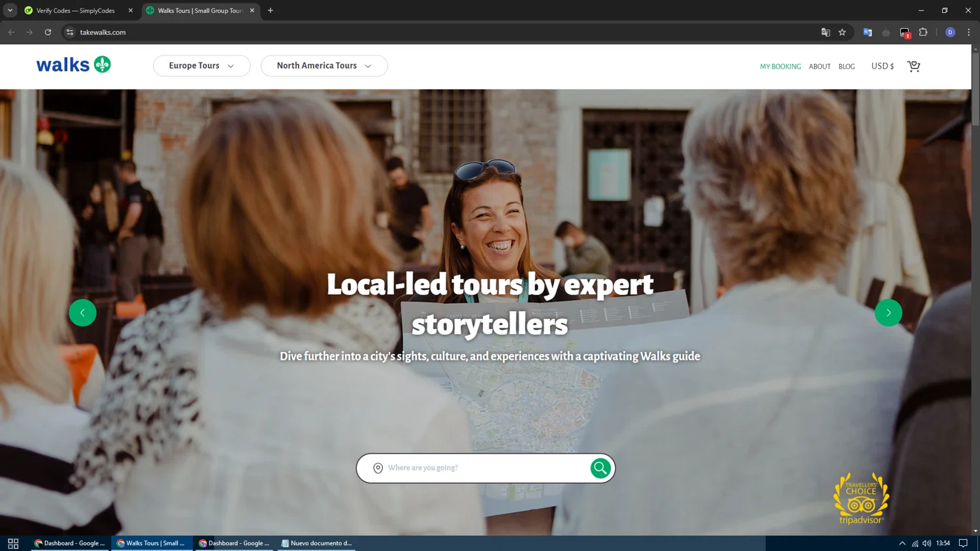
Task: Click the page vertical scrollbar thumb
Action: tap(975, 89)
